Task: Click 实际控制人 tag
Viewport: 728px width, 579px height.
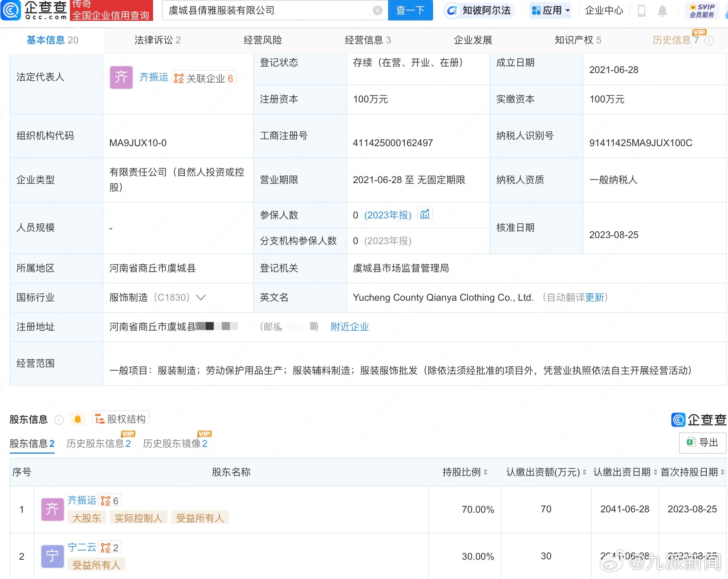Action: pyautogui.click(x=138, y=518)
